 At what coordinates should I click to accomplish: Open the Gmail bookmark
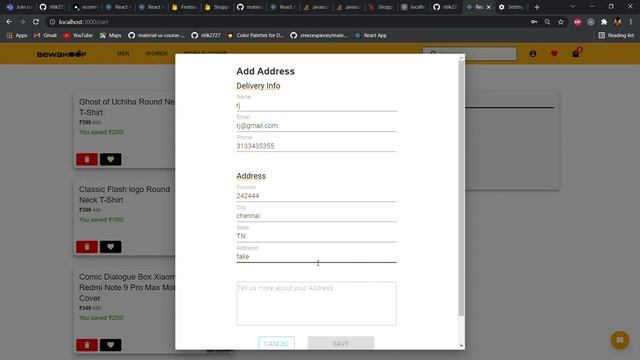45,36
